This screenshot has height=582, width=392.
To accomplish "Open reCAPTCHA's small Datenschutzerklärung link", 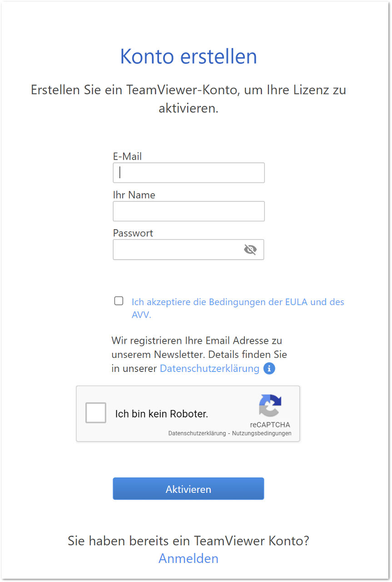I will click(x=197, y=433).
